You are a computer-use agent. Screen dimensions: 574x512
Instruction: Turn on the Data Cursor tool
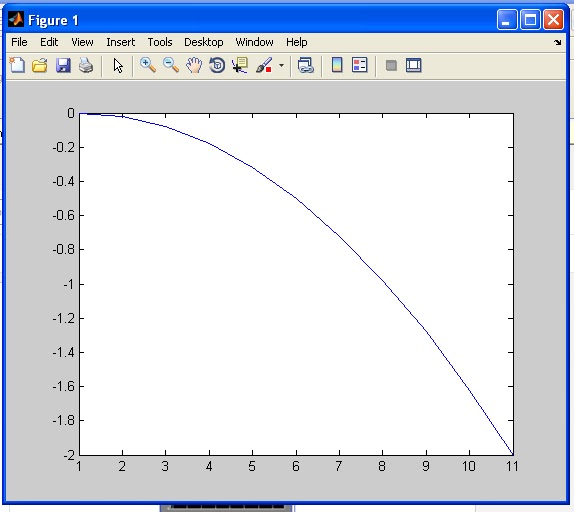pyautogui.click(x=240, y=66)
